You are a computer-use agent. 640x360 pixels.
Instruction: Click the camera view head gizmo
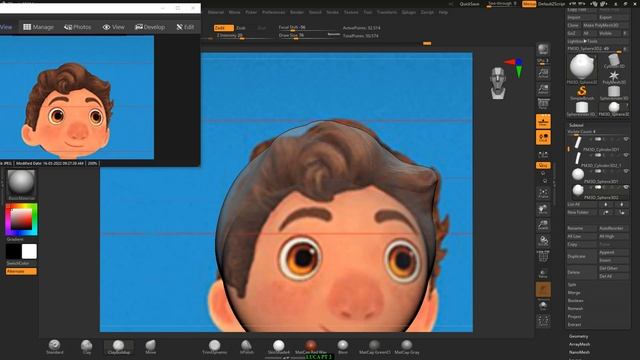click(498, 83)
